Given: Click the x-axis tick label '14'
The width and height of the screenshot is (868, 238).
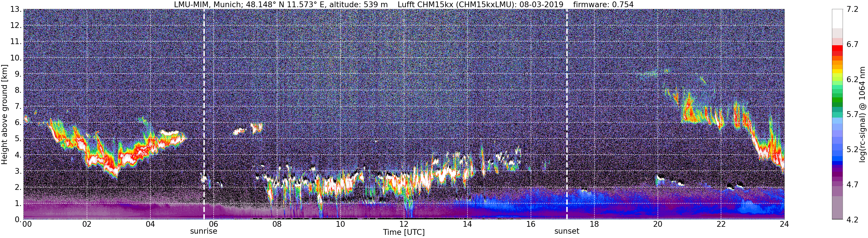Looking at the screenshot, I should point(467,224).
